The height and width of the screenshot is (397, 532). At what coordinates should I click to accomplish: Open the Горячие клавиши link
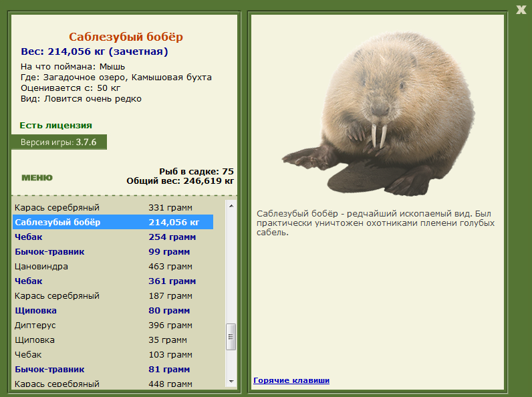coord(291,380)
